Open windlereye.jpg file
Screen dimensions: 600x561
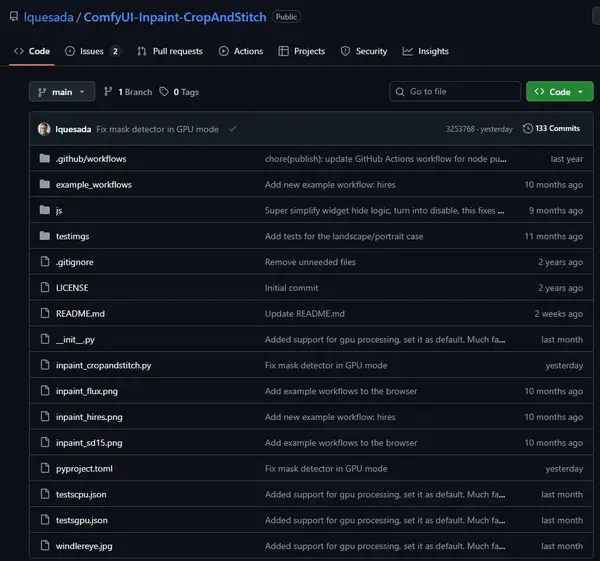[84, 546]
